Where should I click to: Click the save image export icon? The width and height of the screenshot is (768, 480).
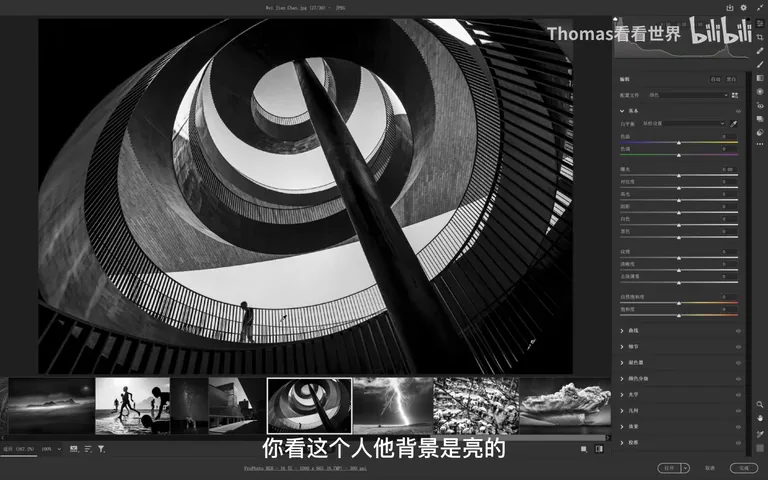[x=730, y=7]
